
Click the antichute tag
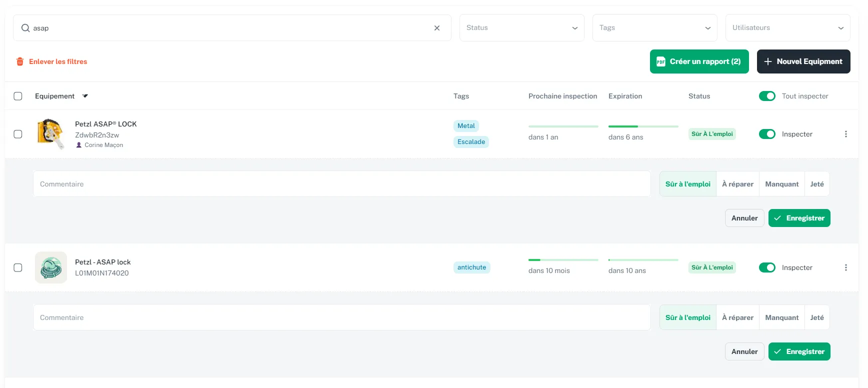pyautogui.click(x=471, y=267)
